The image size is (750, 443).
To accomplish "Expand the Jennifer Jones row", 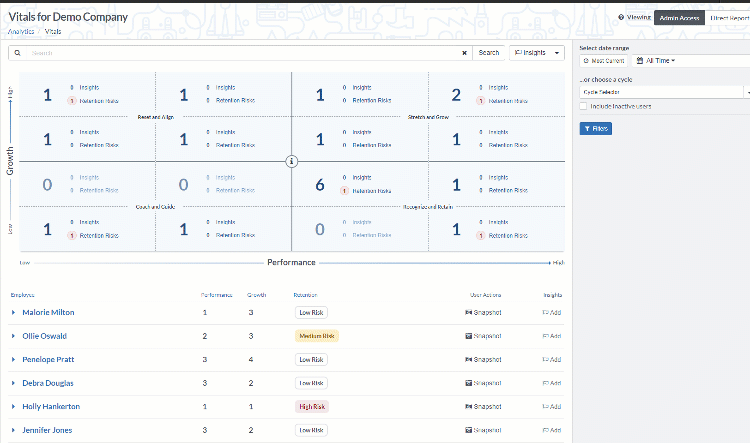I will (13, 430).
